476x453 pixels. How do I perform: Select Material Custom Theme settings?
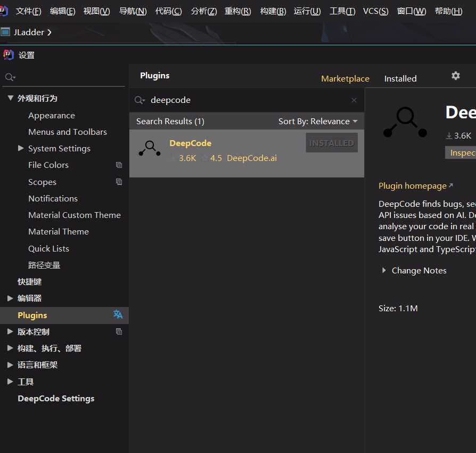[75, 215]
